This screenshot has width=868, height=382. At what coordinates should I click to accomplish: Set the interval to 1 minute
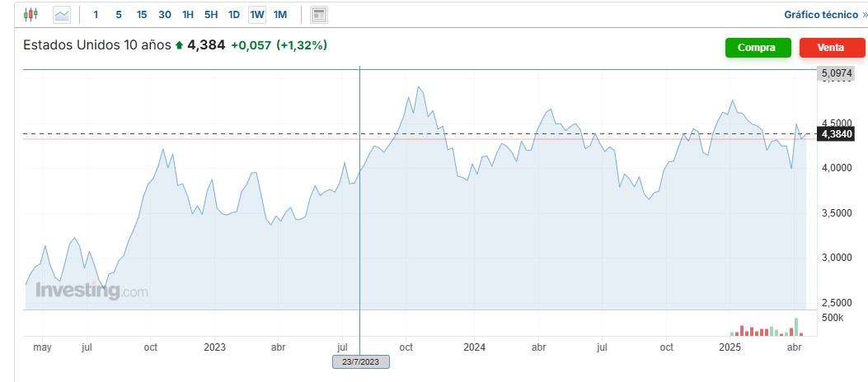click(96, 15)
